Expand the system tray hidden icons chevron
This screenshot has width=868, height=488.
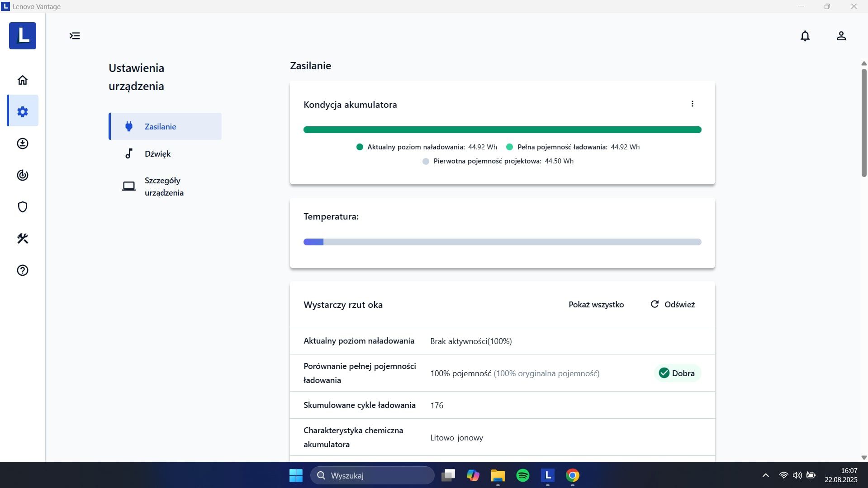pyautogui.click(x=766, y=475)
